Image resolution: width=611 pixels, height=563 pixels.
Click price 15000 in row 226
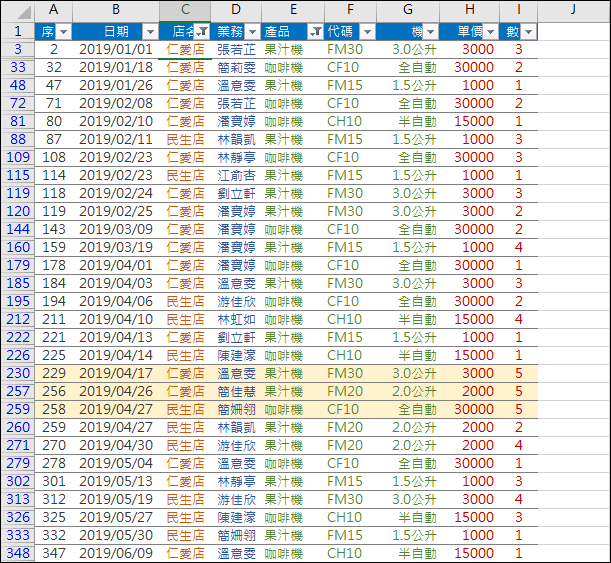470,355
